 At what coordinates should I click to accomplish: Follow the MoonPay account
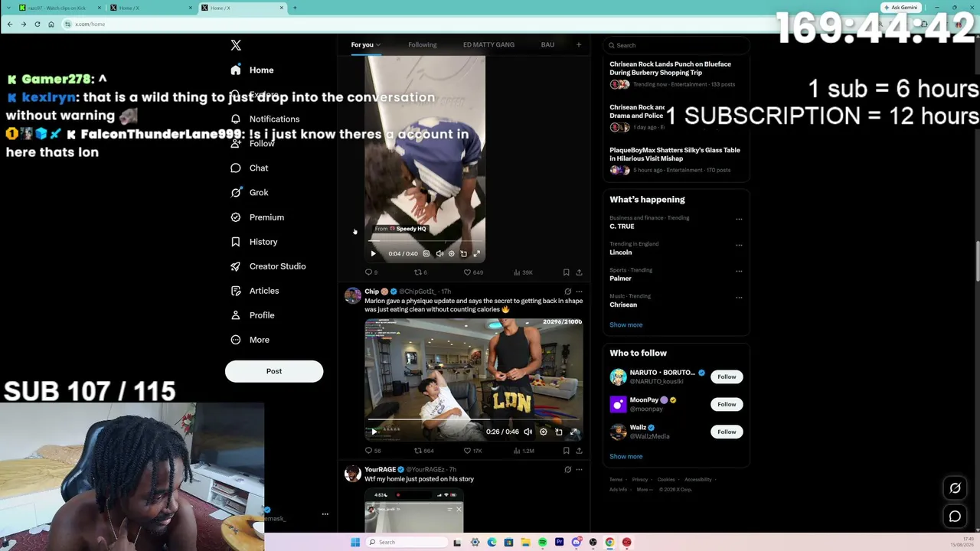(x=727, y=404)
